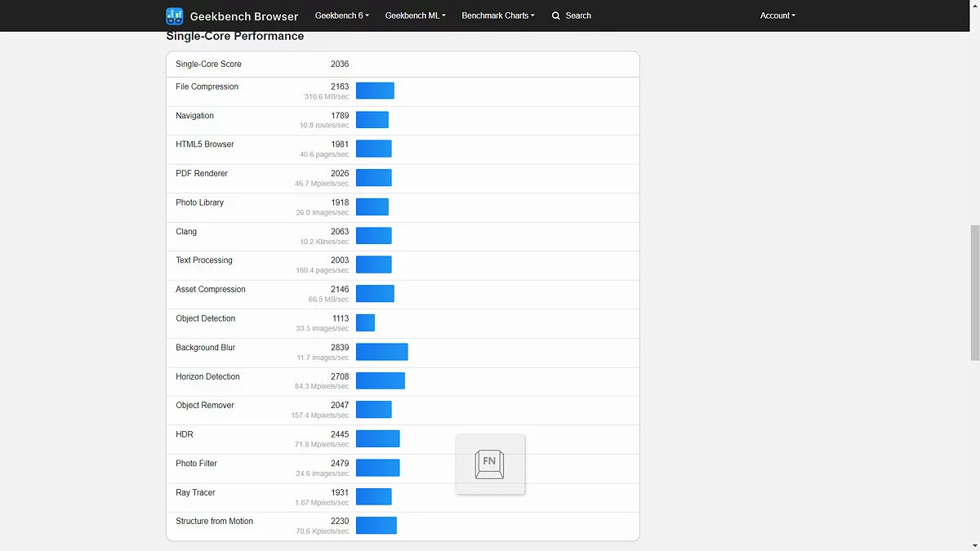Viewport: 980px width, 551px height.
Task: Open the Geekbench 6 dropdown menu
Action: pyautogui.click(x=341, y=16)
